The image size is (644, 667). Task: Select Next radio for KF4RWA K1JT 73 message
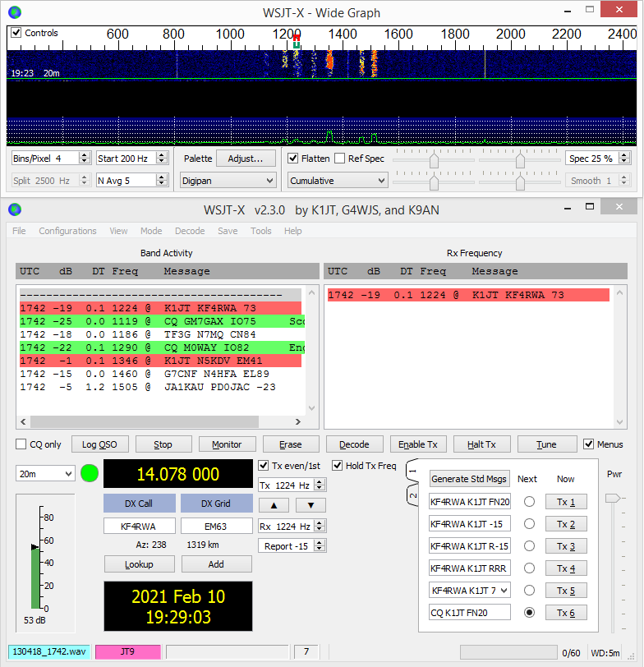[529, 590]
